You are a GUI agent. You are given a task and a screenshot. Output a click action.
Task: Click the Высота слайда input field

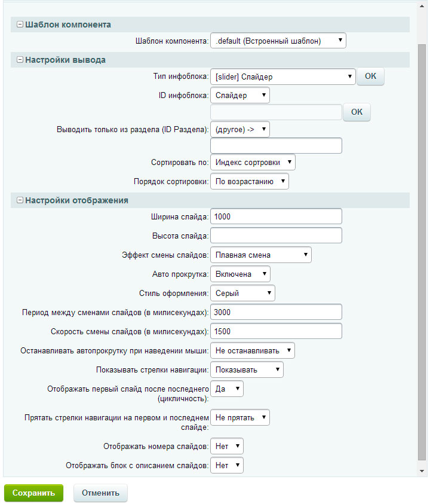pyautogui.click(x=276, y=235)
